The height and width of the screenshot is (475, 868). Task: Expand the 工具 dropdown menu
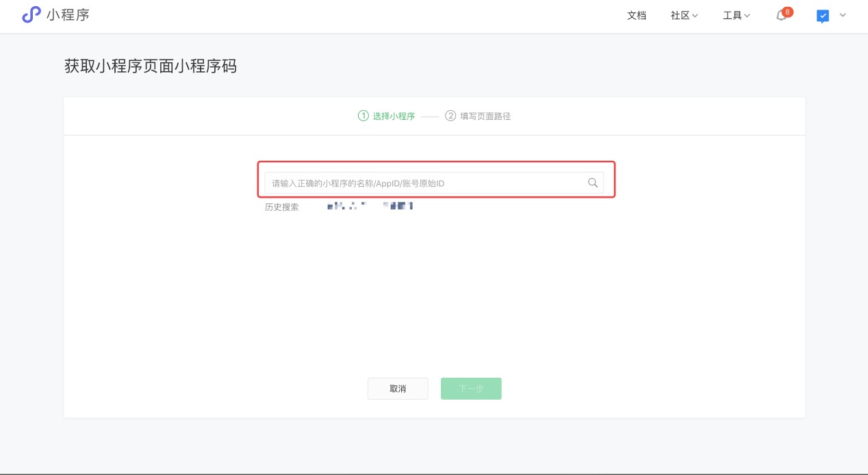(x=737, y=16)
